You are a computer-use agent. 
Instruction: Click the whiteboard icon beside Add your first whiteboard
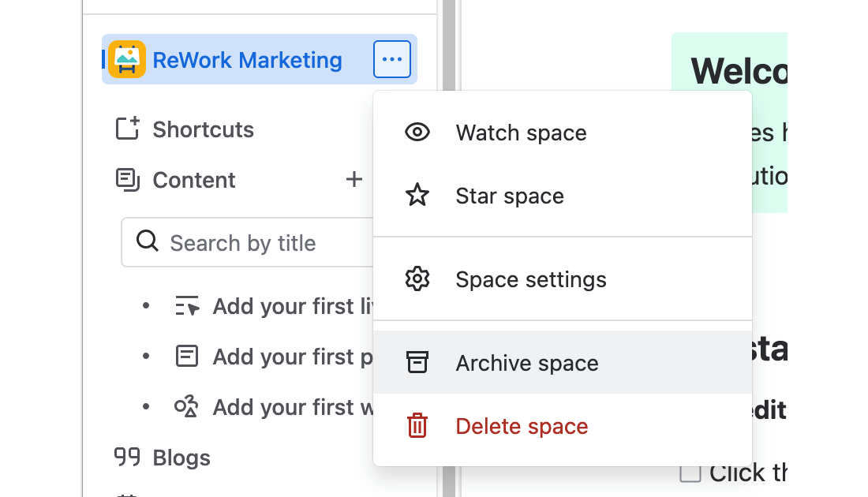(x=186, y=406)
